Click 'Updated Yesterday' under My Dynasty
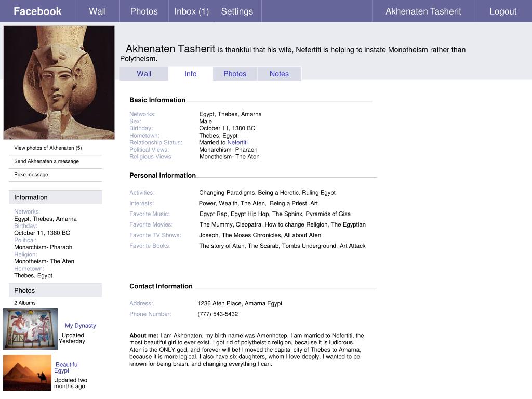This screenshot has height=399, width=532. coord(72,338)
